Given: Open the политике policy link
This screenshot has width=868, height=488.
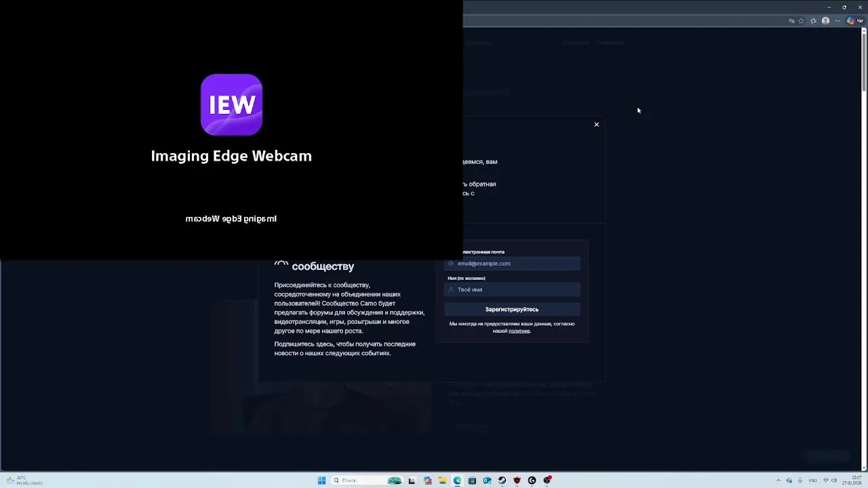Looking at the screenshot, I should 519,331.
